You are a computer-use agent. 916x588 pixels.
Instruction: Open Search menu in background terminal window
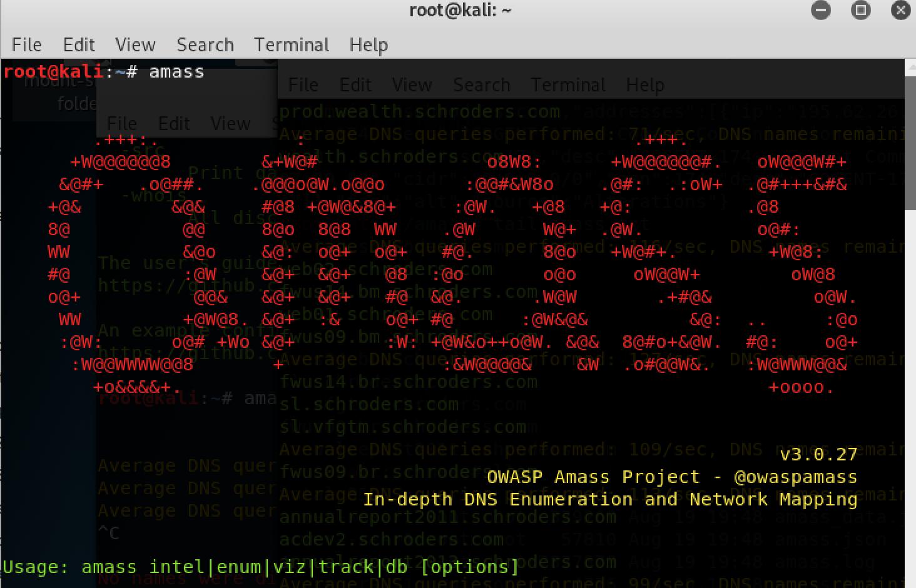click(482, 84)
